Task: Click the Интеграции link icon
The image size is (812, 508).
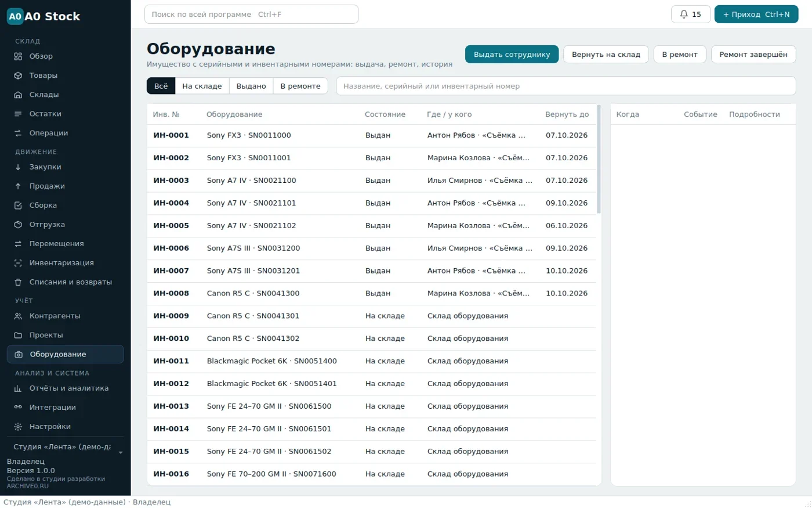Action: tap(18, 408)
